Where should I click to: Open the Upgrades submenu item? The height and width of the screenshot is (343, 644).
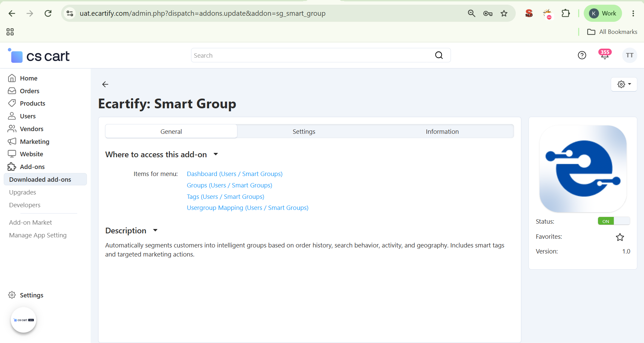22,192
